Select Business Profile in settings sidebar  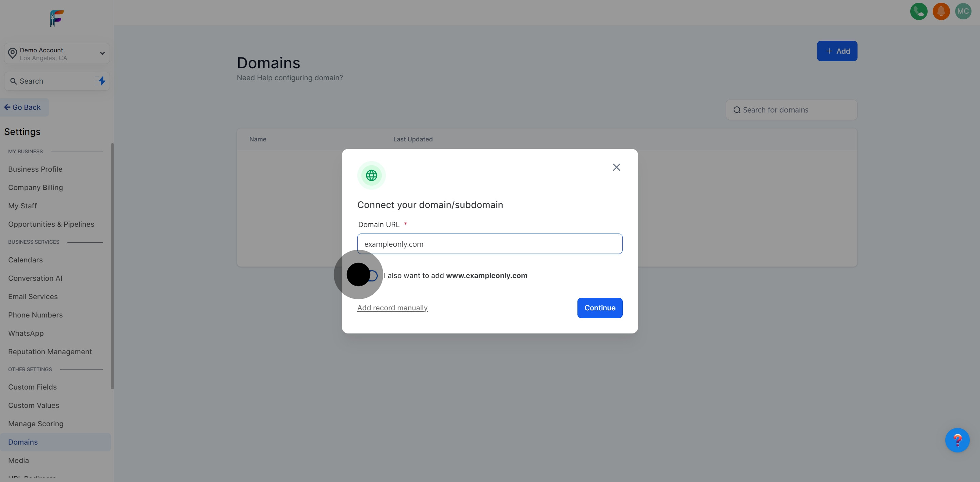[35, 169]
